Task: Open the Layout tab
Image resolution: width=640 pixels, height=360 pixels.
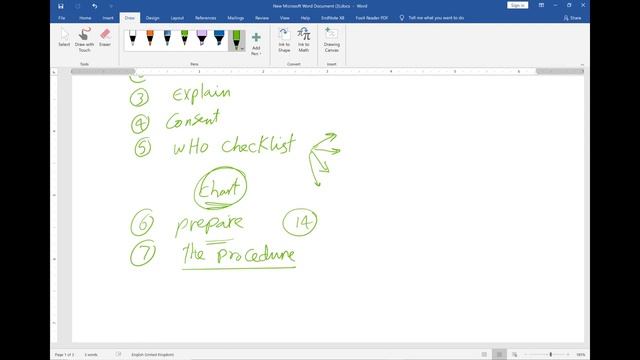Action: 177,18
